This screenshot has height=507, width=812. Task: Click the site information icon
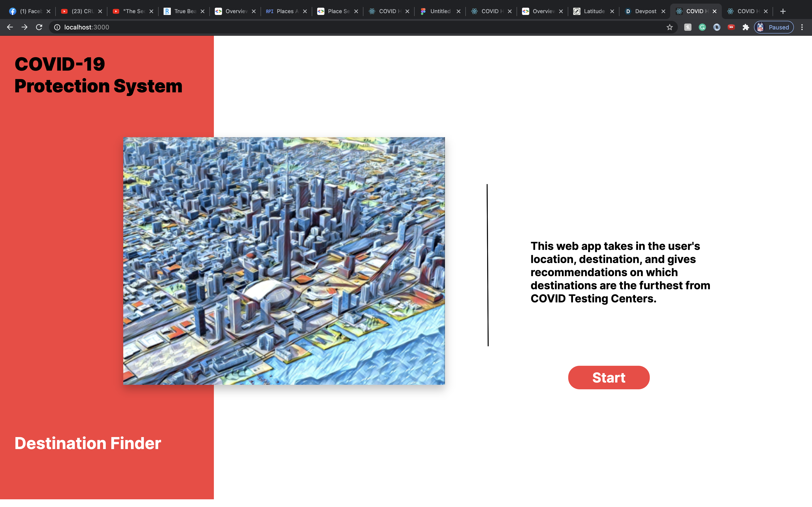click(x=57, y=27)
